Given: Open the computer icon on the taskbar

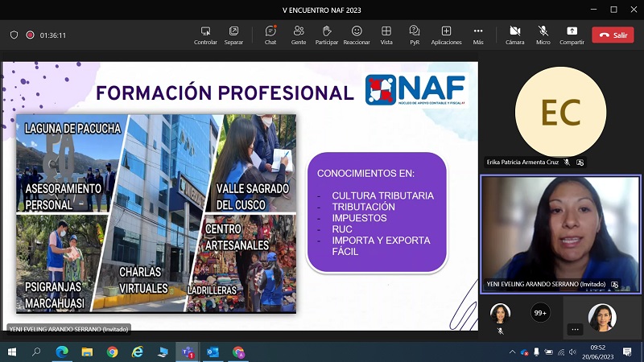Looking at the screenshot, I should (x=163, y=352).
